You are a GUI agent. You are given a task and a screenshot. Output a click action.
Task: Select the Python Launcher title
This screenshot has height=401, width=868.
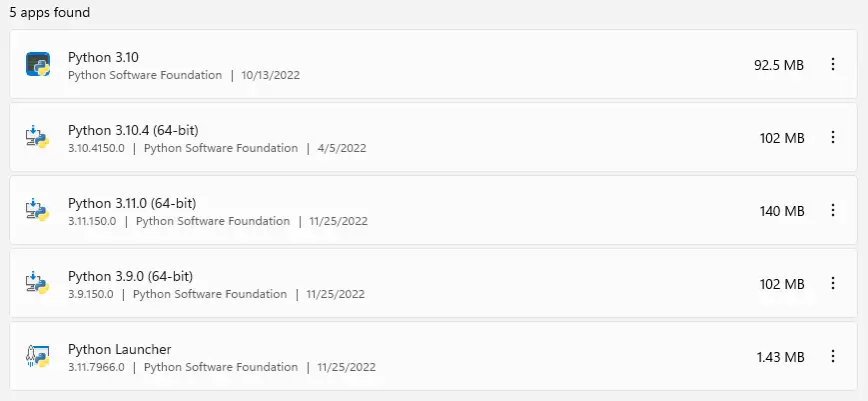point(120,349)
